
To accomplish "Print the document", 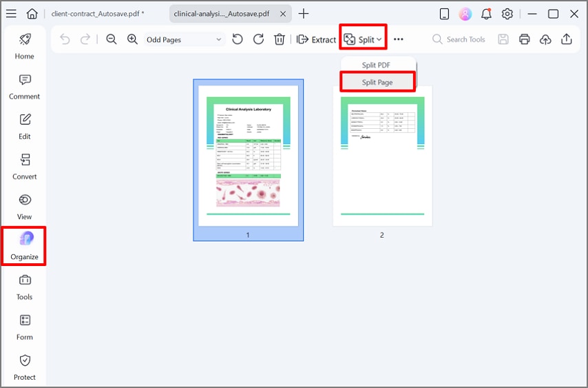I will pos(524,39).
